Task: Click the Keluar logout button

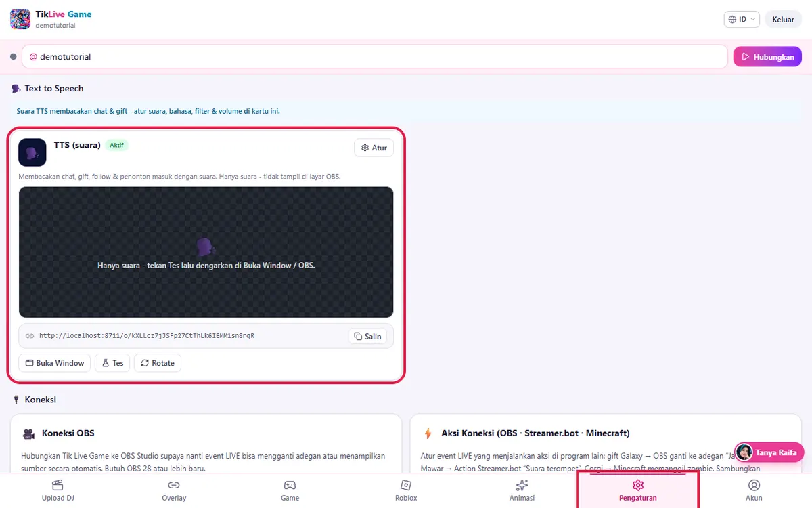Action: [783, 20]
